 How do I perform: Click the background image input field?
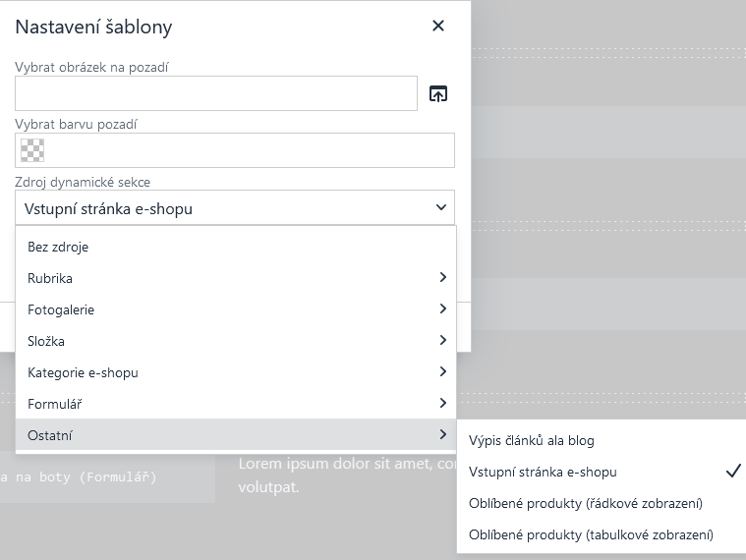coord(216,94)
